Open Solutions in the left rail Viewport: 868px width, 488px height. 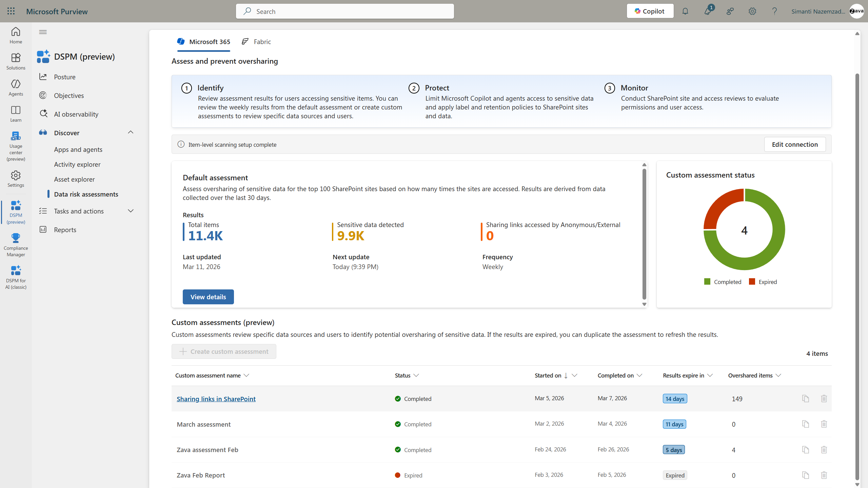[x=16, y=61]
